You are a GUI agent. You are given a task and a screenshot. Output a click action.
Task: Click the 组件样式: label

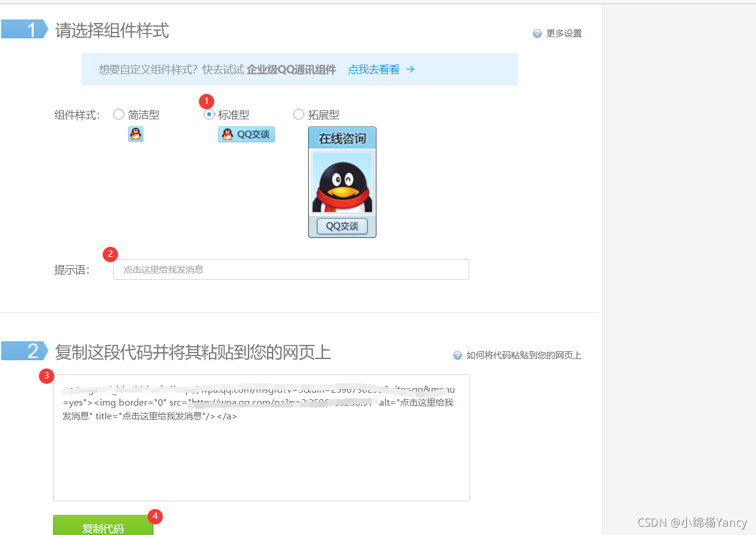point(77,115)
